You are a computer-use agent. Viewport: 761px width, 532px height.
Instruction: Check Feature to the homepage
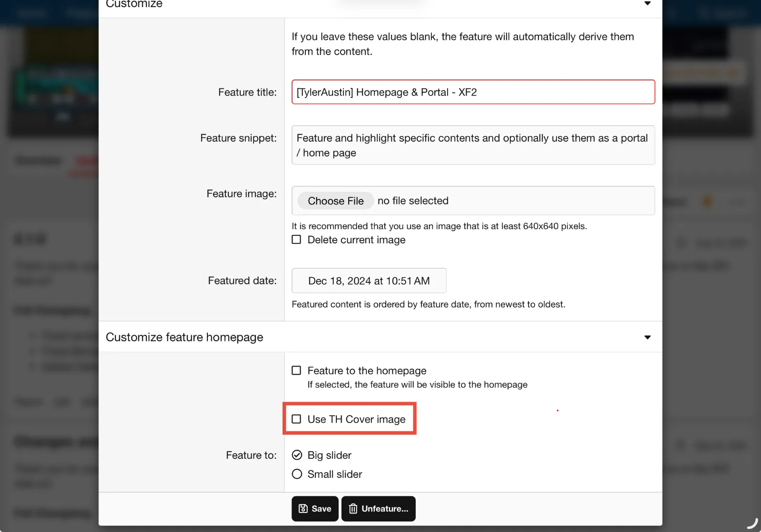296,370
